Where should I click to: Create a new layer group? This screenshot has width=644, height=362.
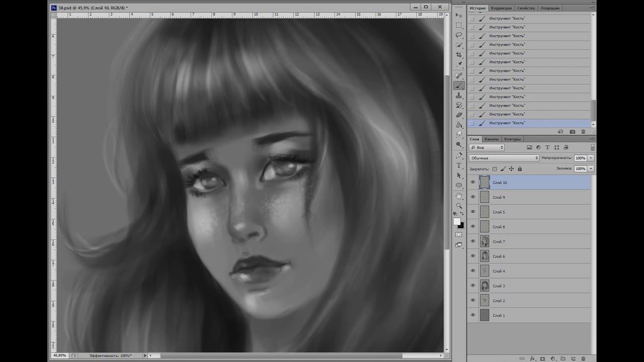tap(563, 358)
